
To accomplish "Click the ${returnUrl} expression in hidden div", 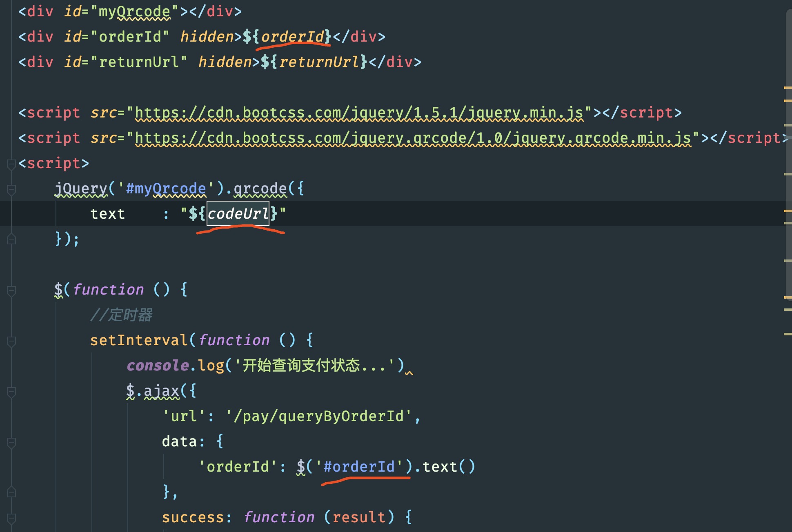I will tap(314, 62).
